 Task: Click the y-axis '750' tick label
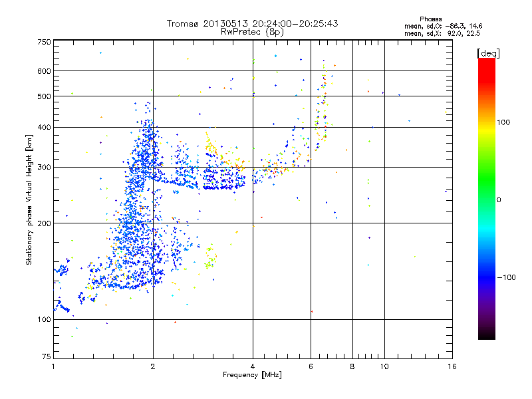[44, 42]
